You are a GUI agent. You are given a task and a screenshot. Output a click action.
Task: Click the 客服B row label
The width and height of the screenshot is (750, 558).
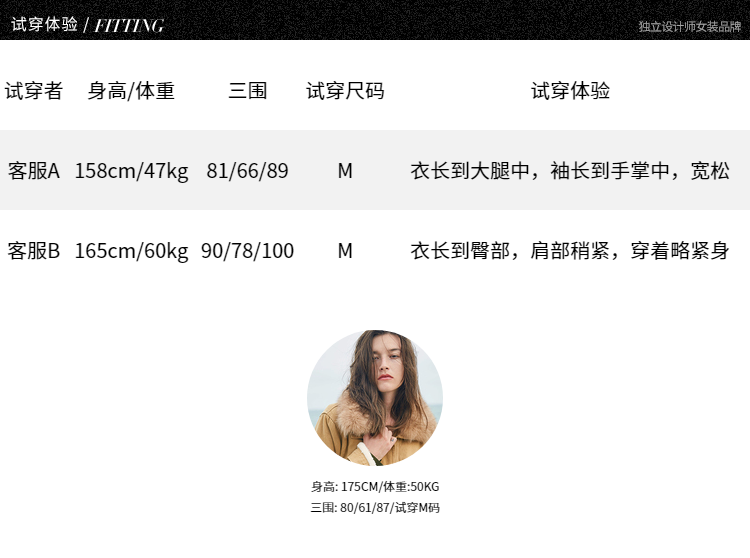click(x=34, y=251)
